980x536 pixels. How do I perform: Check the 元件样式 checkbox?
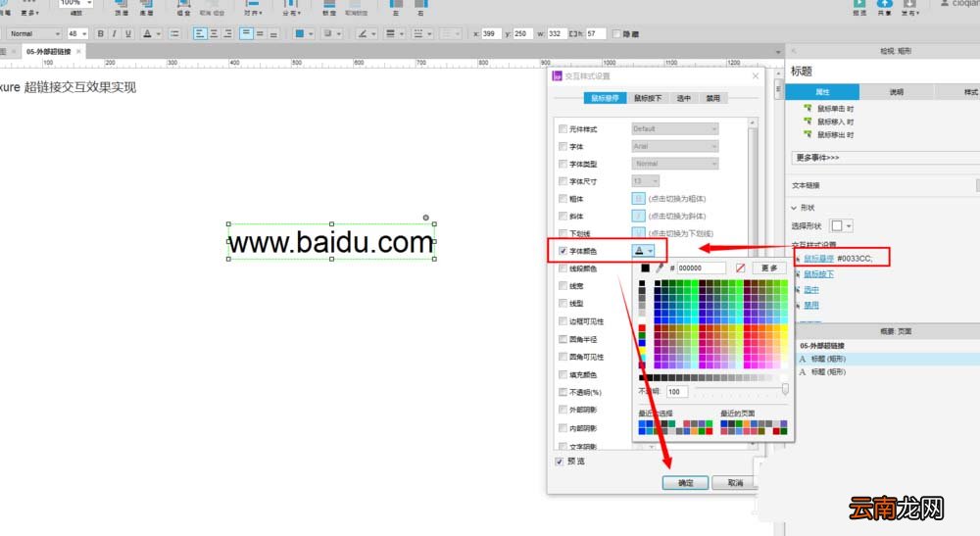[563, 128]
